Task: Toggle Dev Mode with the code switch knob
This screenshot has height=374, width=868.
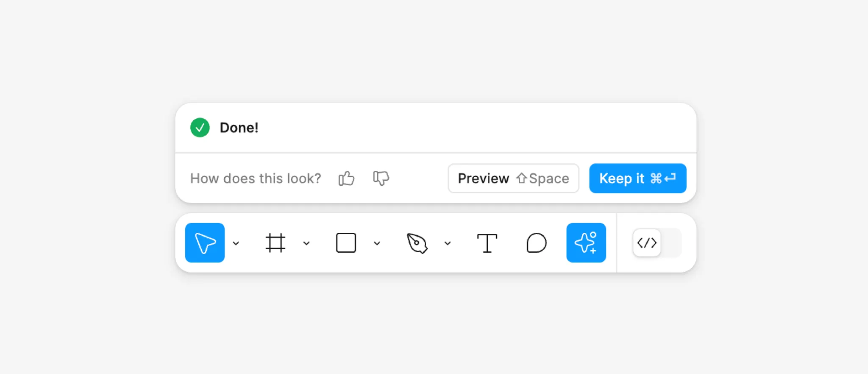Action: (x=647, y=243)
